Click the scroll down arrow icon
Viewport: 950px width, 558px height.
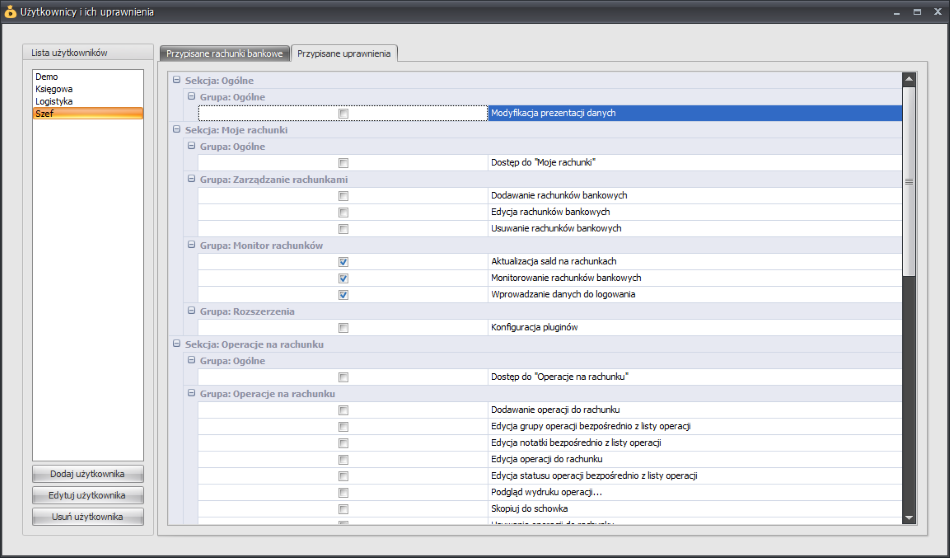pyautogui.click(x=909, y=518)
